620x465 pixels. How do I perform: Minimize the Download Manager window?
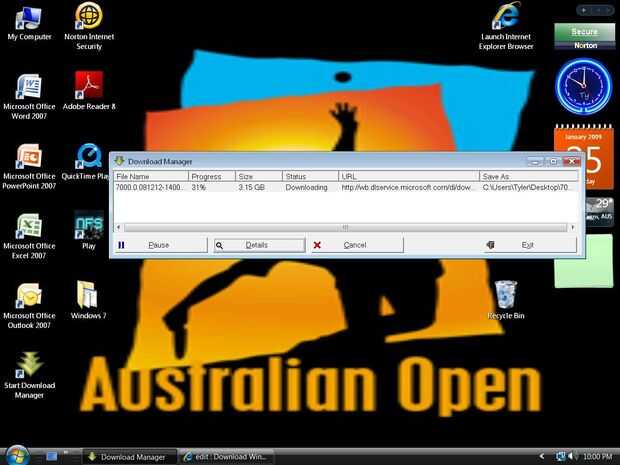point(535,161)
